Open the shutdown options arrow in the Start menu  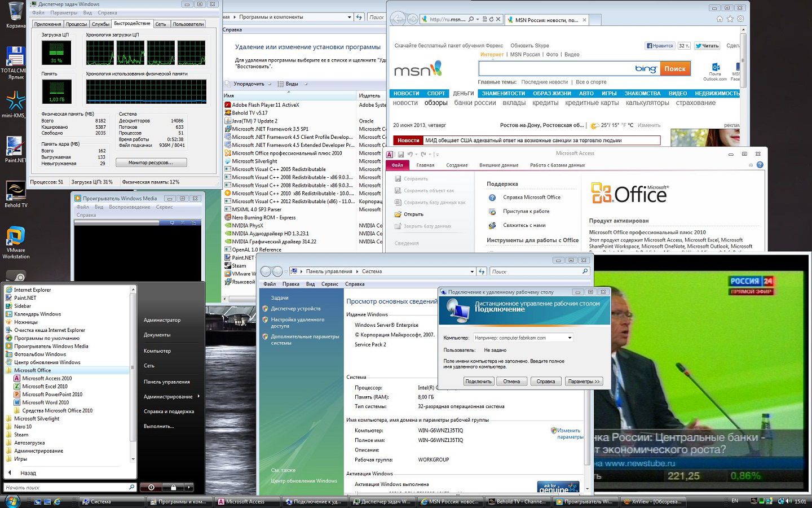[189, 487]
